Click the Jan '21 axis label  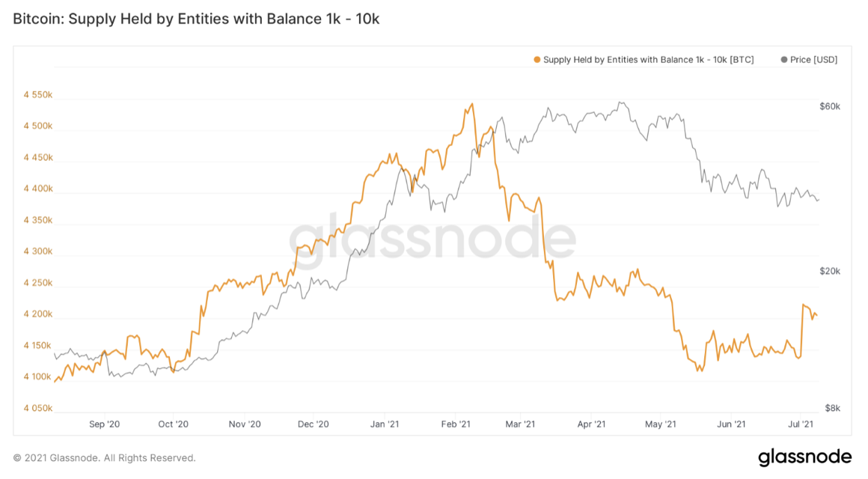point(384,424)
